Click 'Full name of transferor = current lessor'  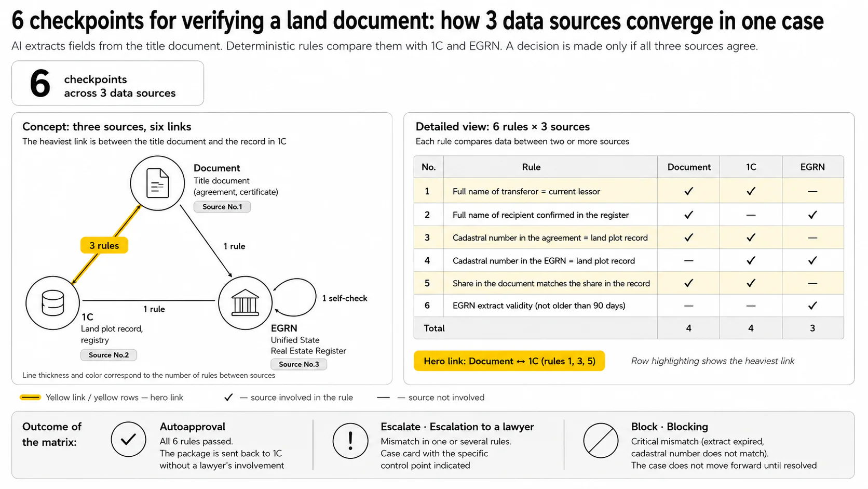[526, 192]
